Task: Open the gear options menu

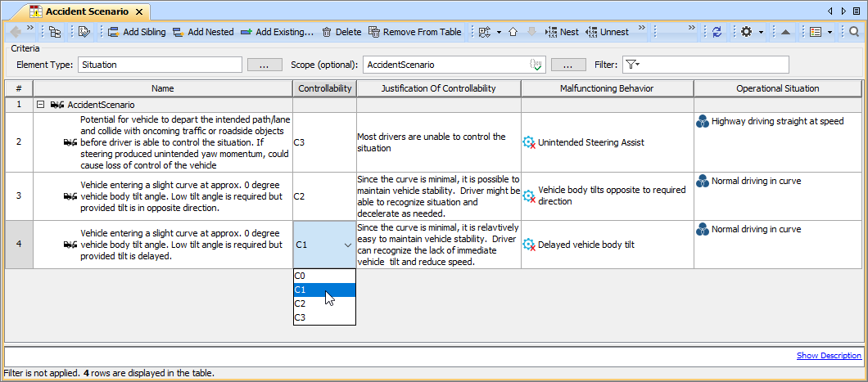Action: coord(746,32)
